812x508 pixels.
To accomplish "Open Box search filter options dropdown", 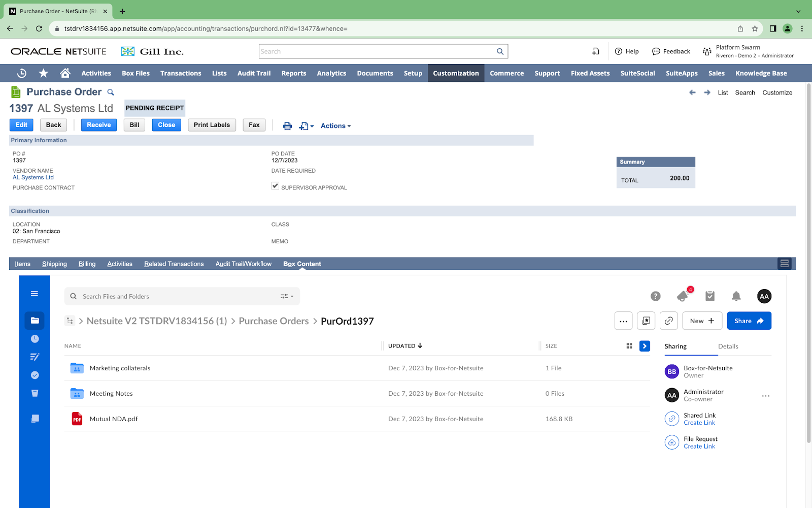I will (287, 297).
